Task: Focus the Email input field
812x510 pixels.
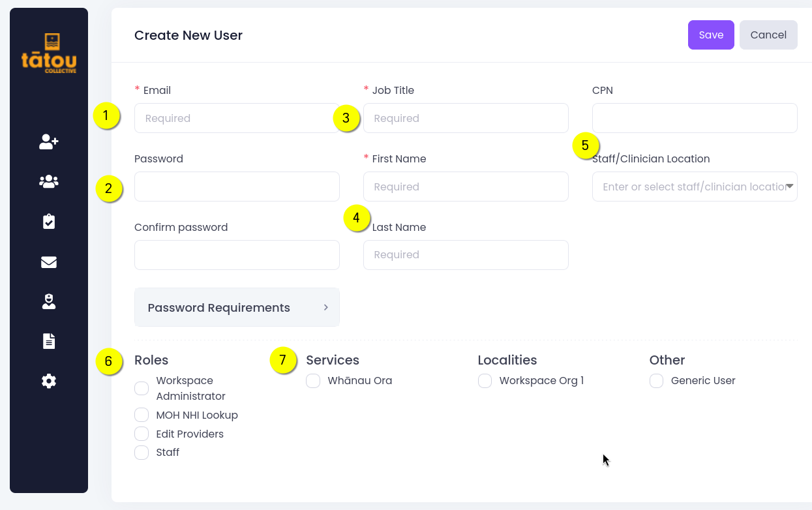Action: (237, 118)
